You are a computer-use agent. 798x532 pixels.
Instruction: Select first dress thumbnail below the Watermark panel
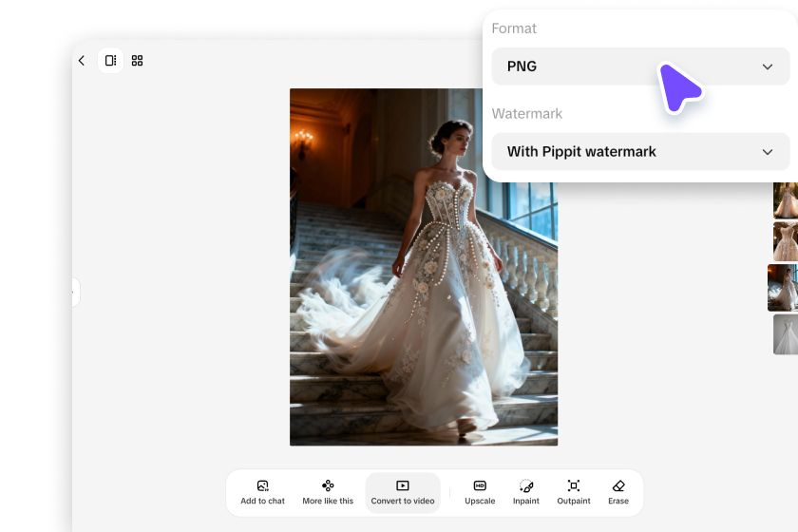pos(786,200)
